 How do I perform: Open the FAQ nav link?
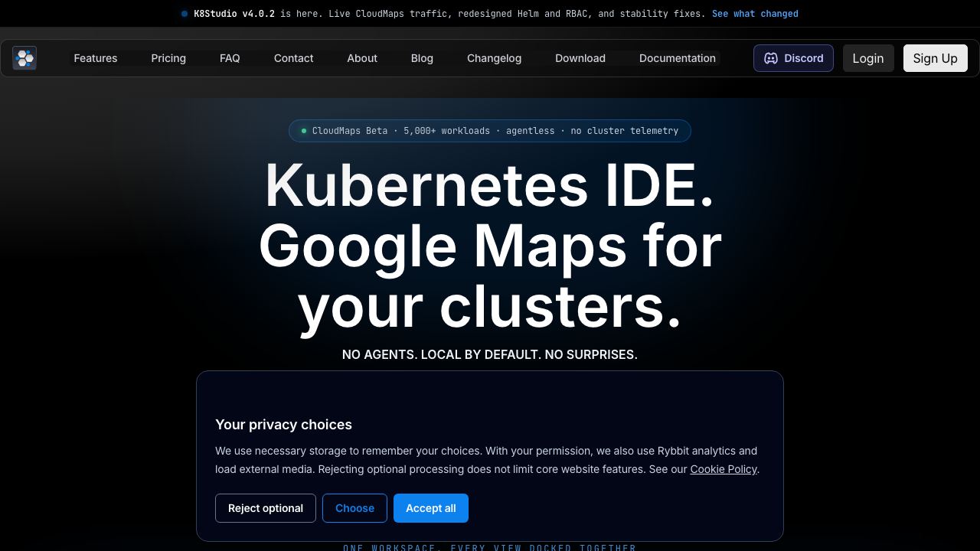(x=230, y=58)
